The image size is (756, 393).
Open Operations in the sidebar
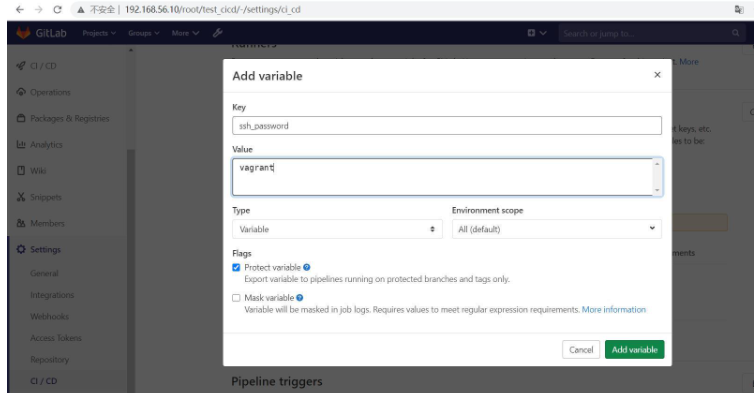pos(50,92)
